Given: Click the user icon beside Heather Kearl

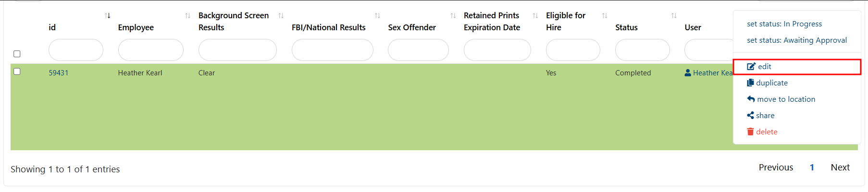Looking at the screenshot, I should [688, 73].
